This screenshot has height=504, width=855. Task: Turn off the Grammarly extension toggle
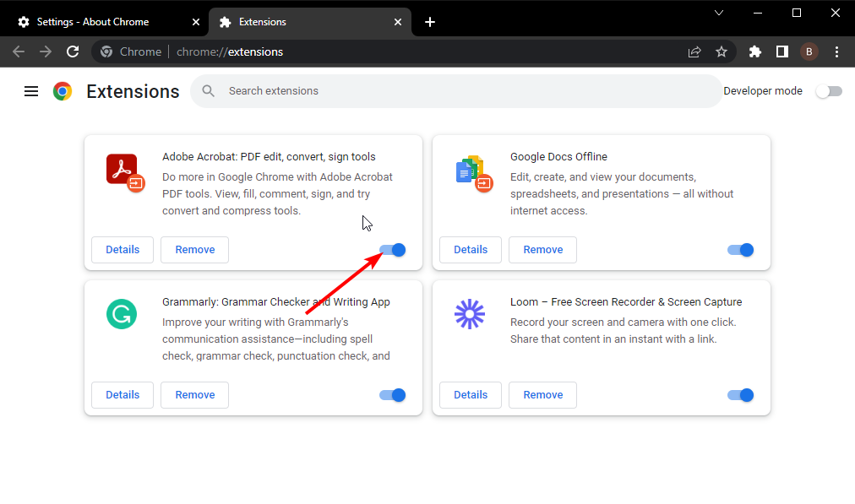pyautogui.click(x=393, y=395)
